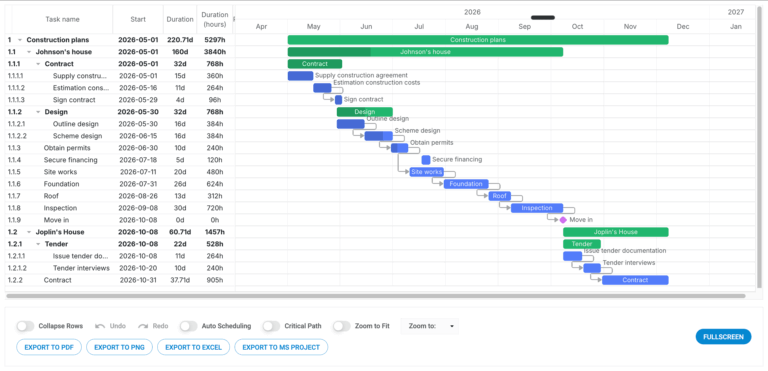Select the Sign contract row in grid
This screenshot has width=768, height=371.
click(x=120, y=100)
